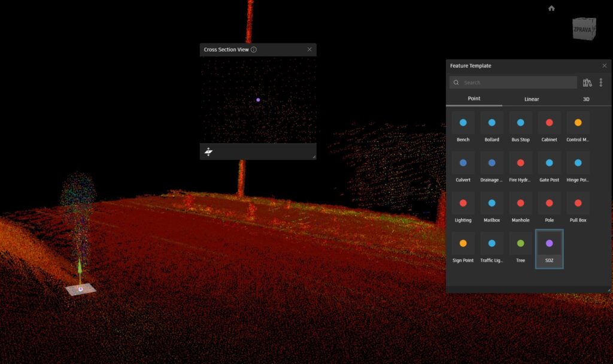Open the Point features tab

474,99
